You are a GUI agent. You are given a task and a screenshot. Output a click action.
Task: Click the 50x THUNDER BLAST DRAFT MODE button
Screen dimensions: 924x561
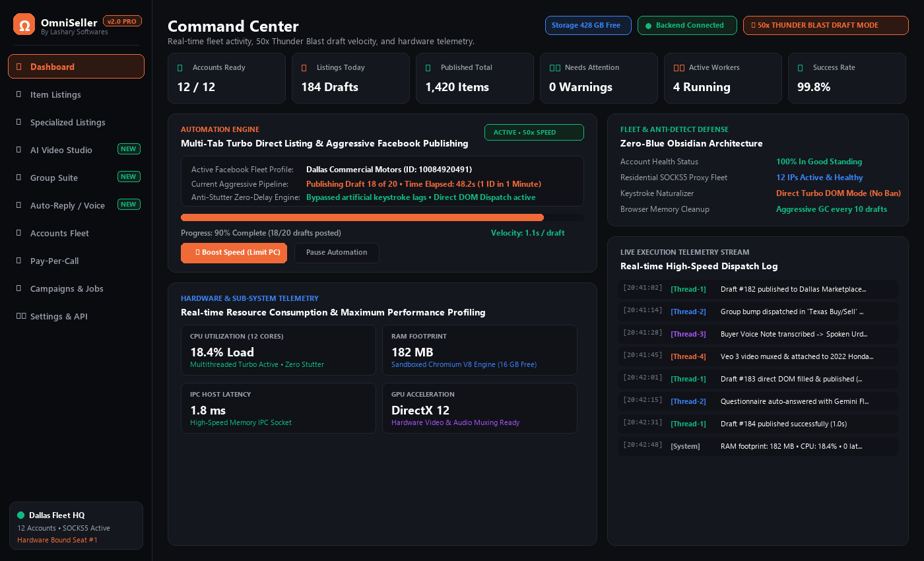coord(826,25)
